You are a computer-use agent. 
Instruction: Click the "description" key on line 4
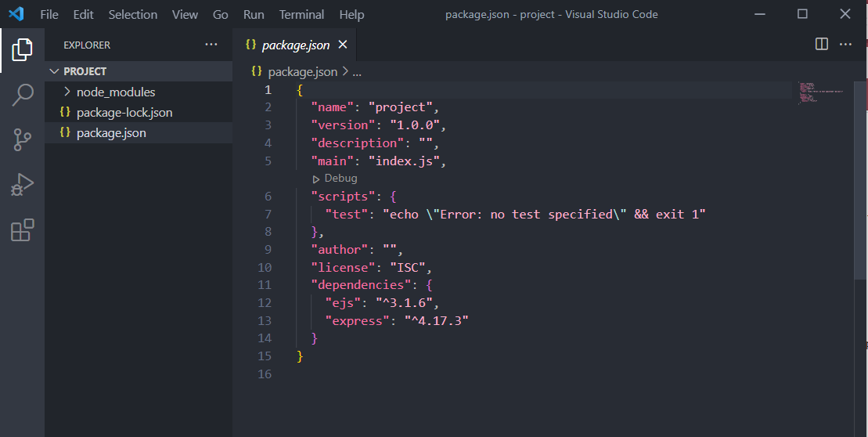point(357,143)
